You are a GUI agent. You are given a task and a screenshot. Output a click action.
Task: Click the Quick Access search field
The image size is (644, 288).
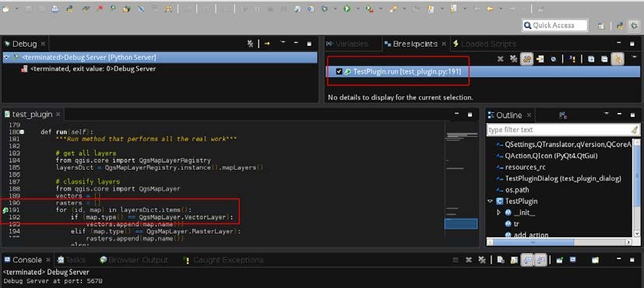(555, 26)
